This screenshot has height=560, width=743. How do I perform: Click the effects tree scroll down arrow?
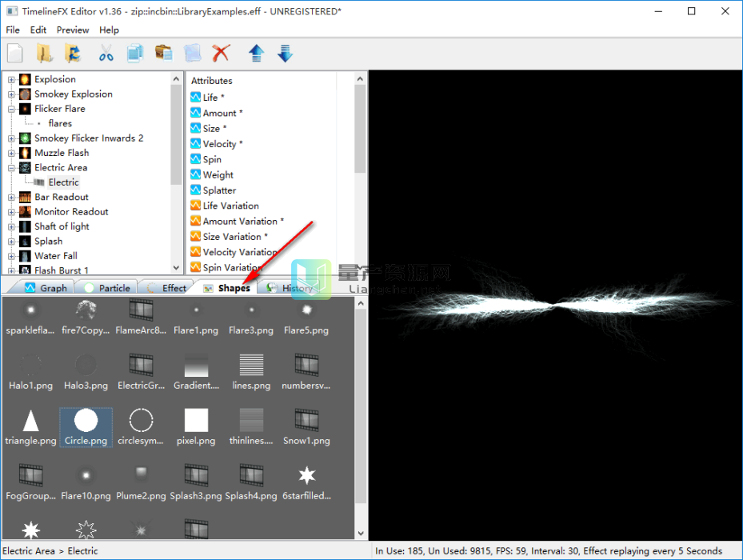pyautogui.click(x=176, y=267)
